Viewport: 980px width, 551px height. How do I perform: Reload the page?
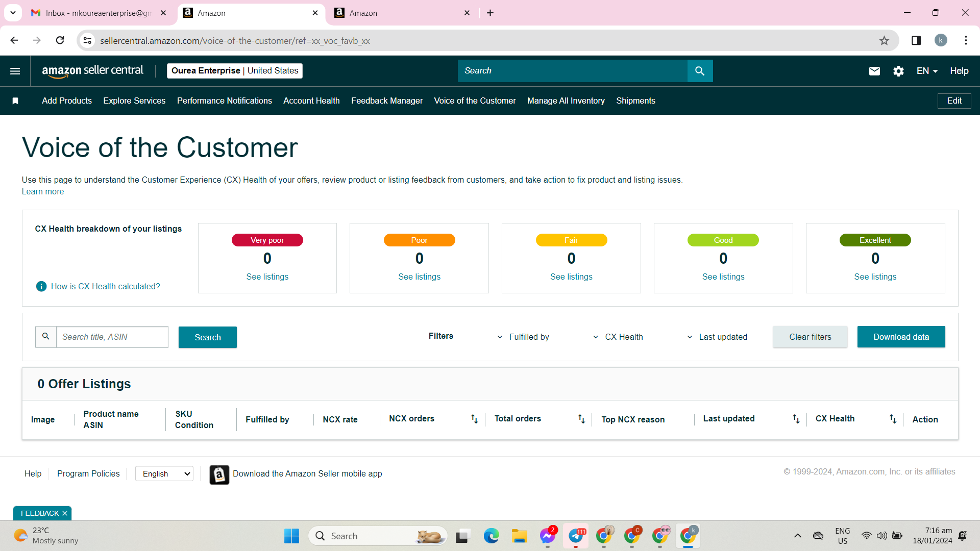(x=60, y=40)
